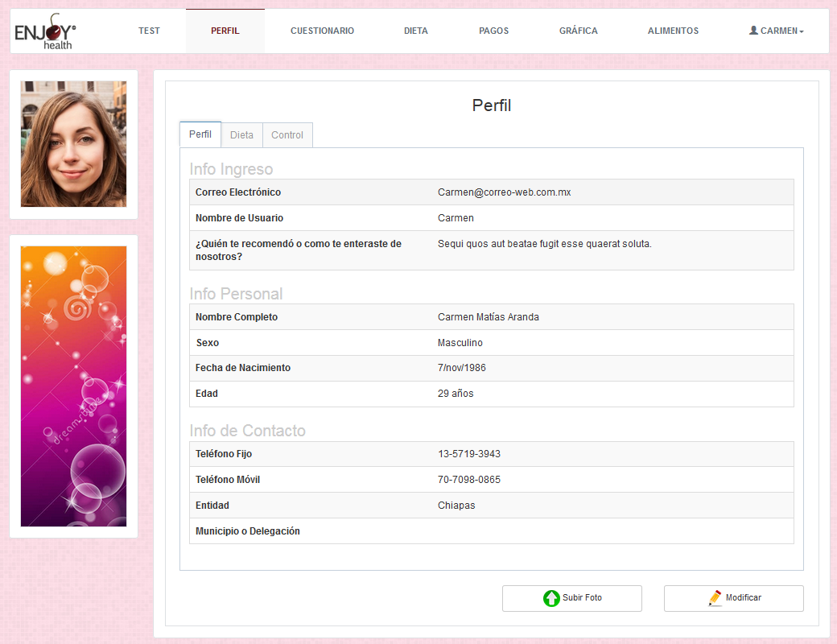Switch to the Dieta tab

pyautogui.click(x=241, y=135)
